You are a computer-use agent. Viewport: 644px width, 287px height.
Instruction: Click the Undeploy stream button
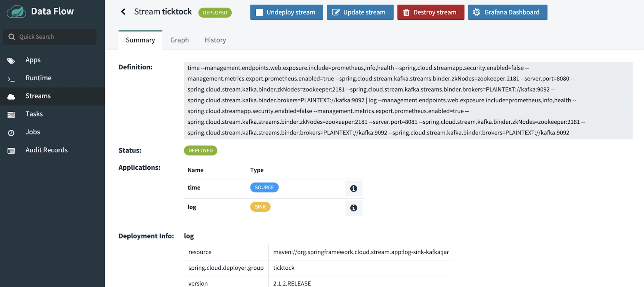287,12
